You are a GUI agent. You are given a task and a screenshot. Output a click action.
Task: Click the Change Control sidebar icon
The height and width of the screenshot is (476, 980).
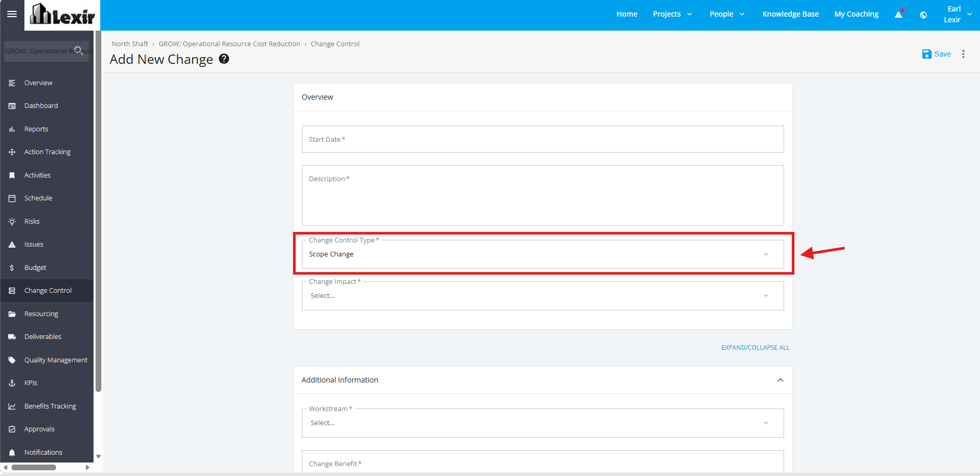(x=12, y=291)
